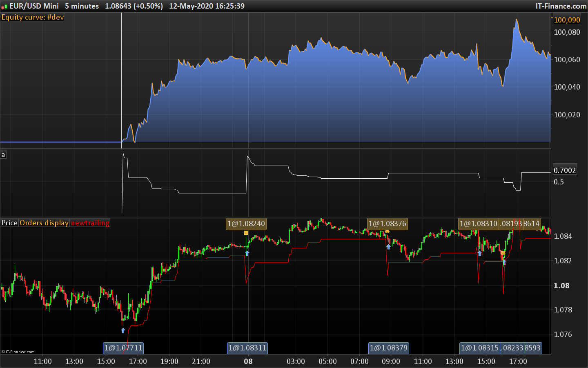Click the candlestick icon beside EUR/USD Mini
Viewport: 588px width, 368px height.
4,6
